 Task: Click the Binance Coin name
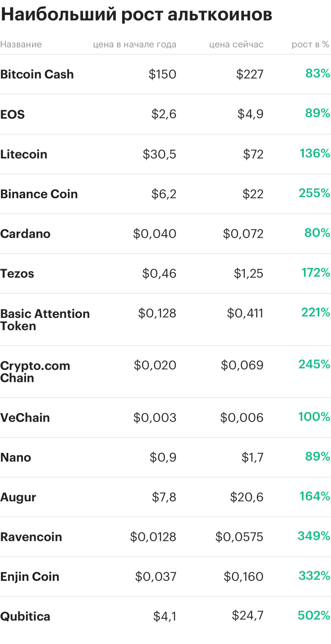click(39, 194)
